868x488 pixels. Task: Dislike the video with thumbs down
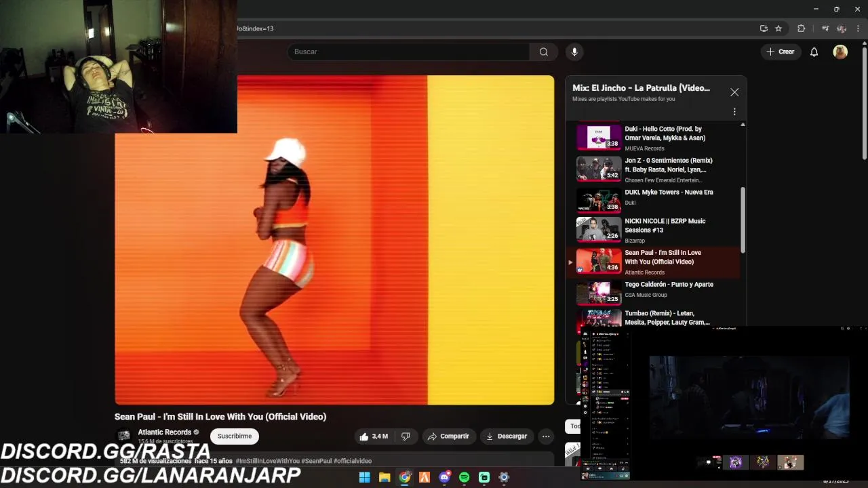click(406, 436)
